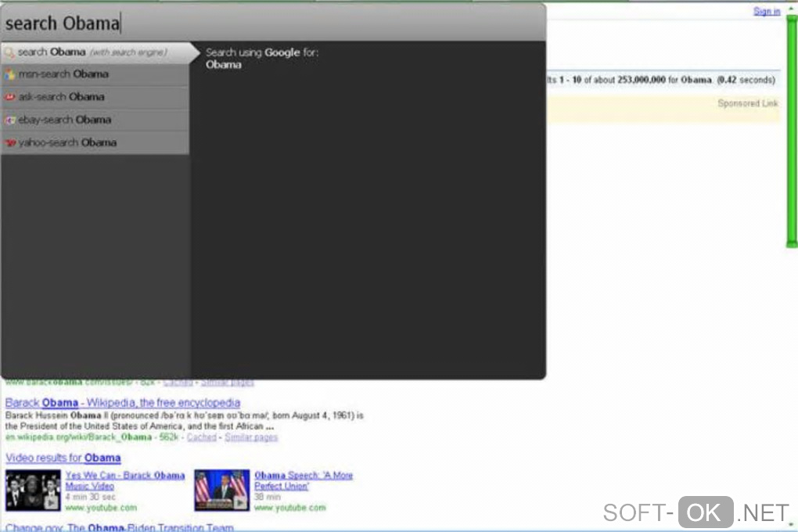Click the MSN icon beside msn-search

click(9, 74)
